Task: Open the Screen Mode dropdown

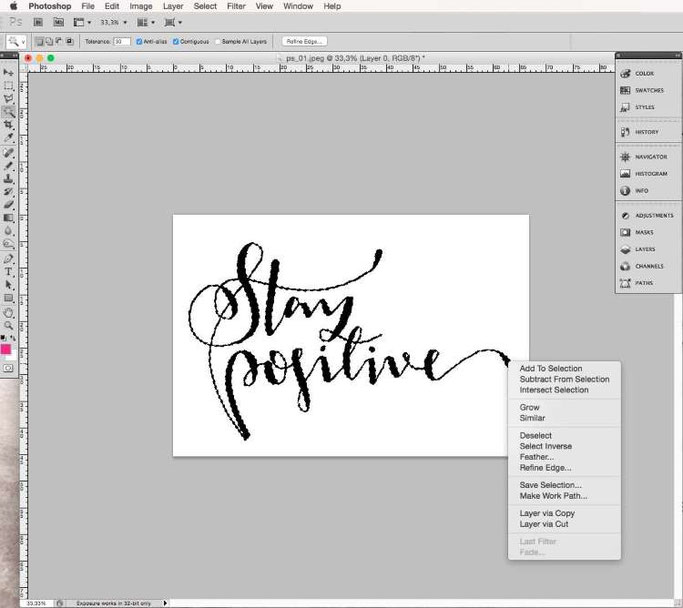Action: (x=173, y=22)
